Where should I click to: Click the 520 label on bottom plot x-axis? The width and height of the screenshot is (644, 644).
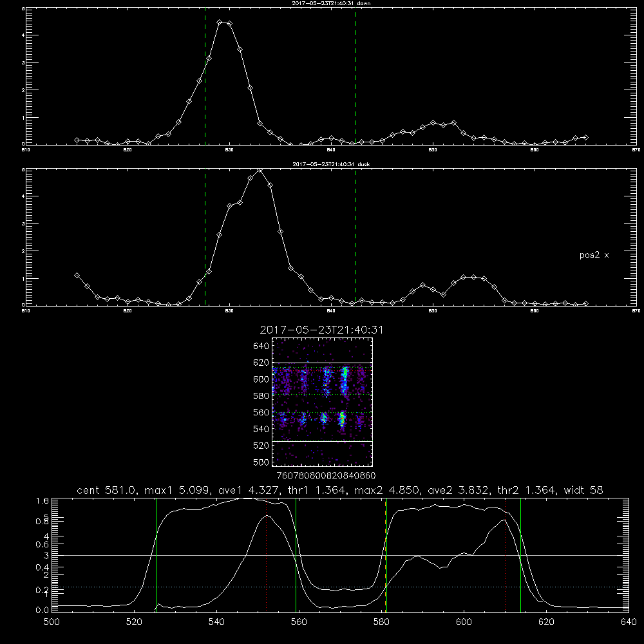point(134,622)
